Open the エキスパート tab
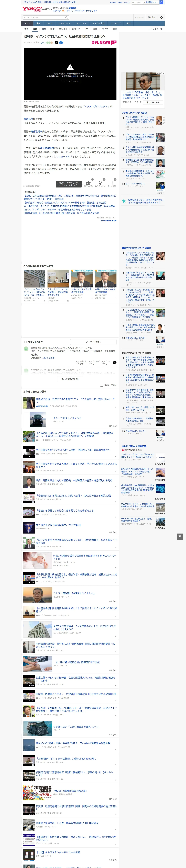 point(64,24)
